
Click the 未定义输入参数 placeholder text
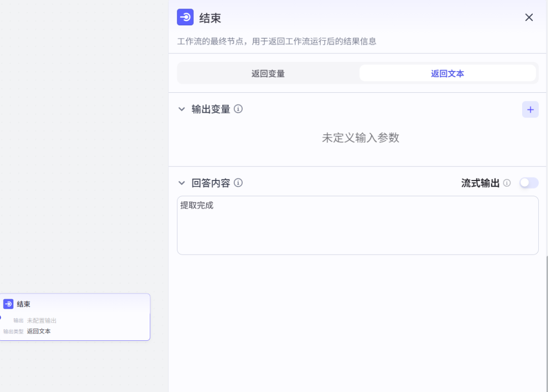360,137
